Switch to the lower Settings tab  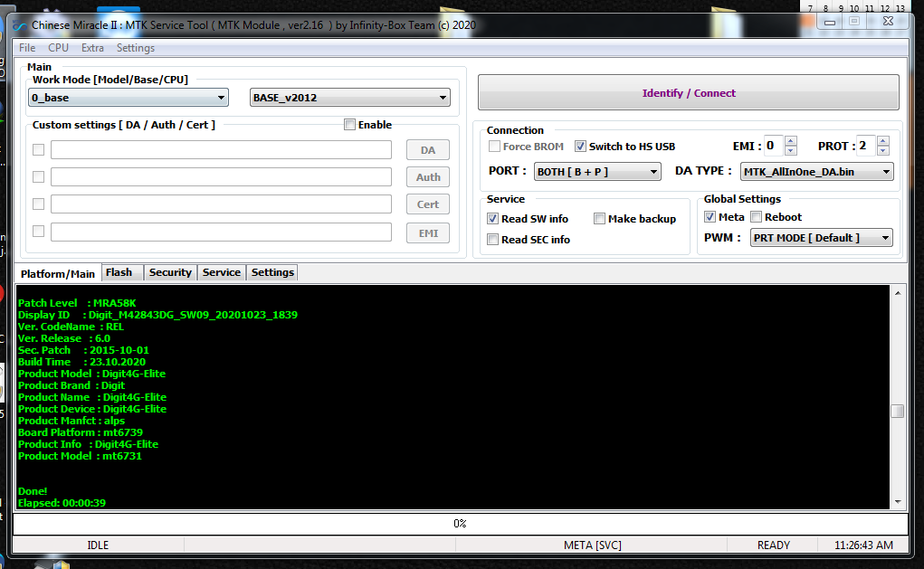272,272
